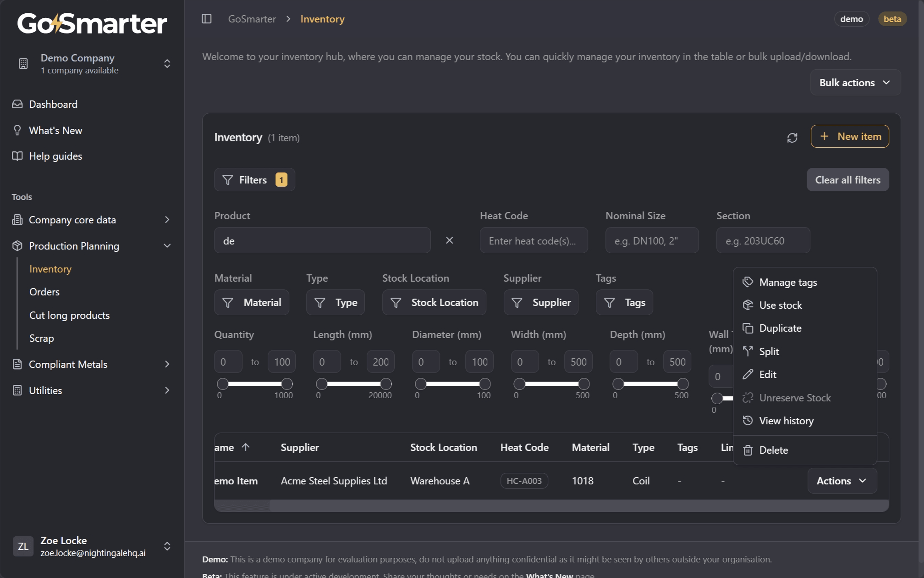Click the New item button
This screenshot has width=924, height=578.
coord(850,136)
